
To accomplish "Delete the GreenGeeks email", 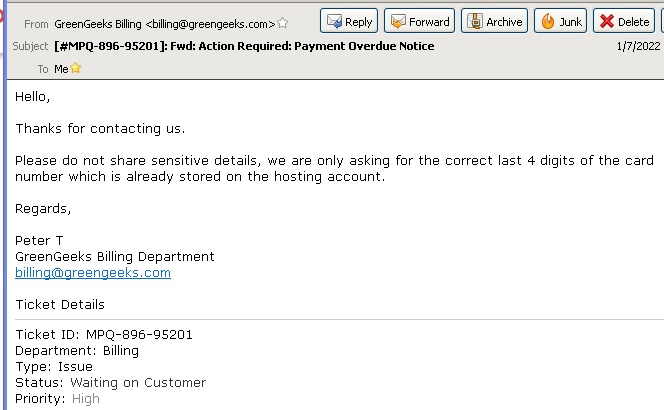I will [x=624, y=21].
